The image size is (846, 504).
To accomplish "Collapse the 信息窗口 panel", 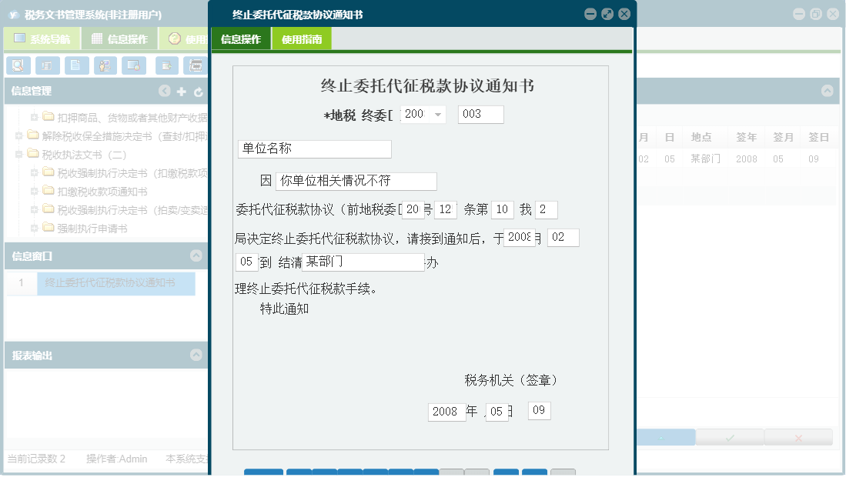I will click(x=196, y=255).
